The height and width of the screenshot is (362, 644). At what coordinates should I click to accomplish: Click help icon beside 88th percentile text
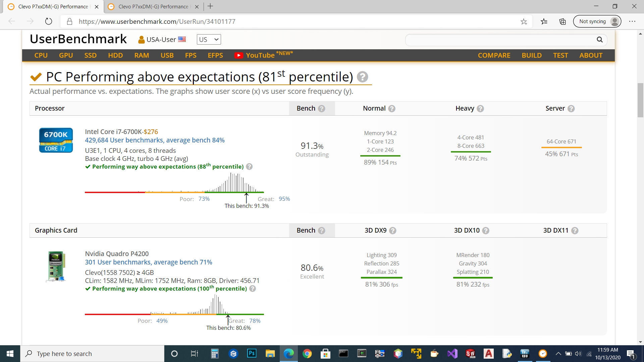click(249, 167)
